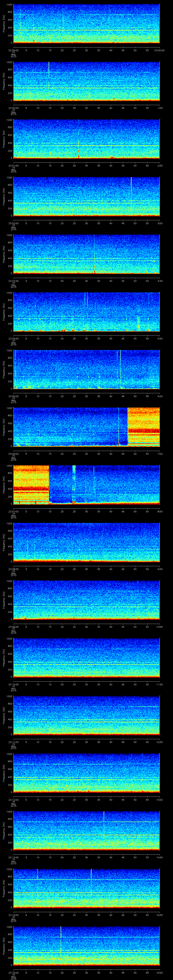Click the loud red-orange noise block in the 23:06:00 spectrogram
The height and width of the screenshot is (980, 173).
coord(144,427)
